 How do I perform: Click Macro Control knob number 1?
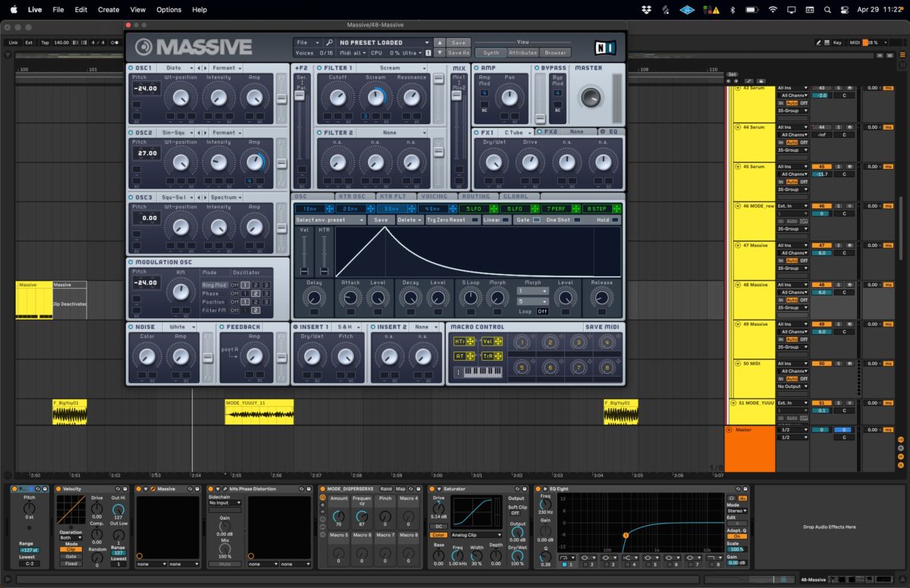522,342
